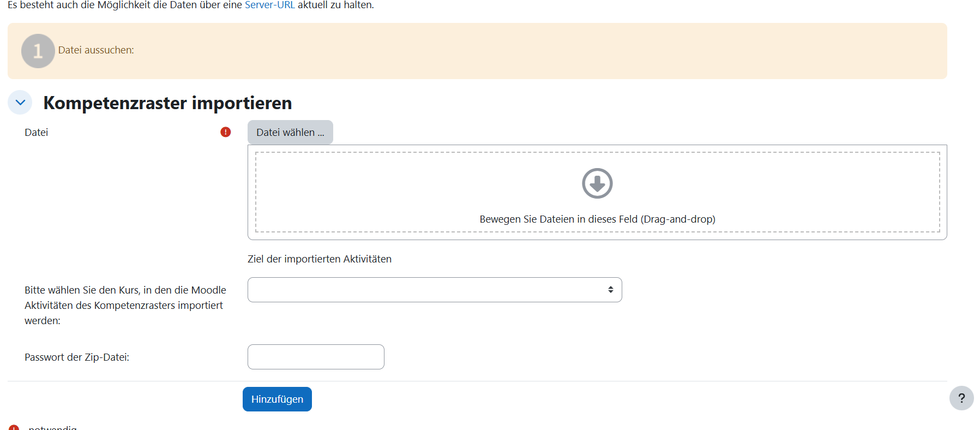Click the step 1 circle badge
Viewport: 980px width, 430px height.
(x=38, y=51)
